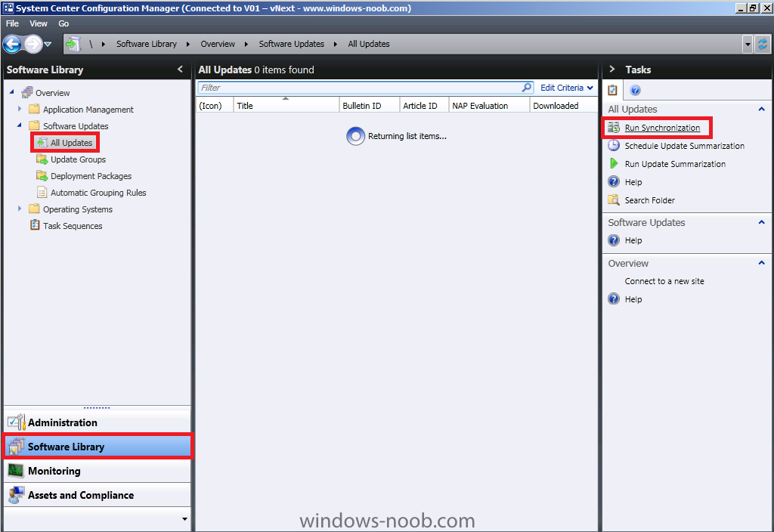This screenshot has width=774, height=532.
Task: Sort by the NAP Evaluation column
Action: (489, 106)
